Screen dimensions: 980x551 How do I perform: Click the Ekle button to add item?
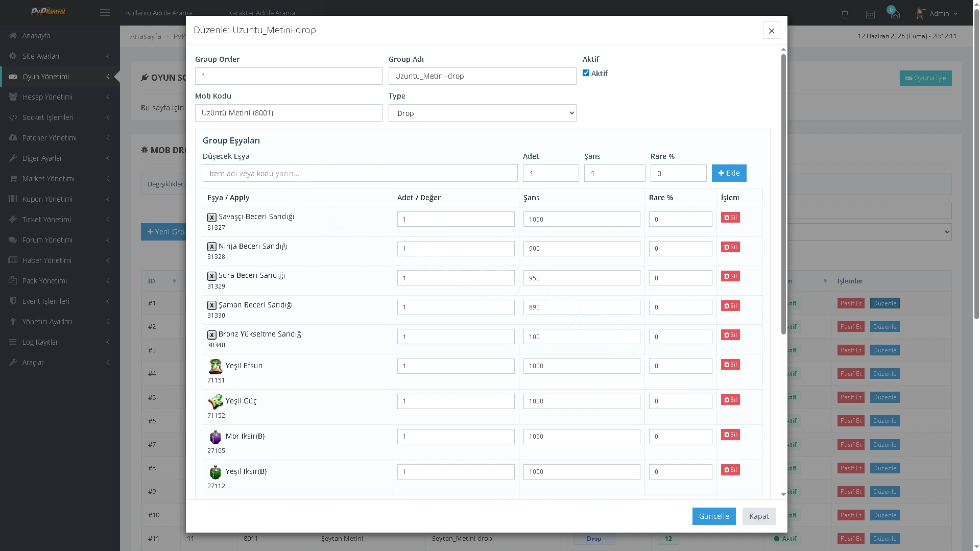click(x=729, y=173)
